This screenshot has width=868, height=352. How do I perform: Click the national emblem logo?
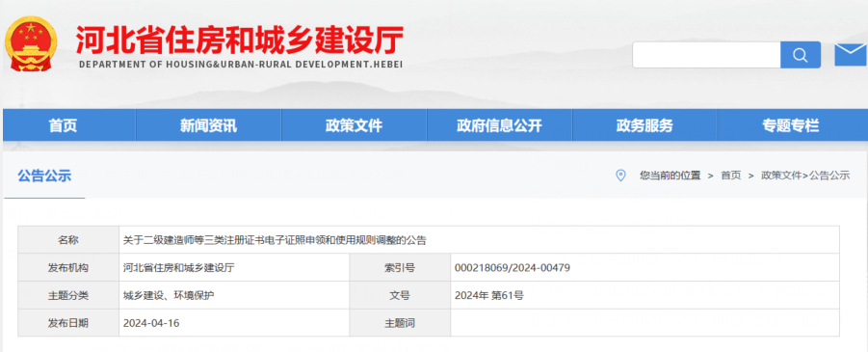tap(31, 44)
